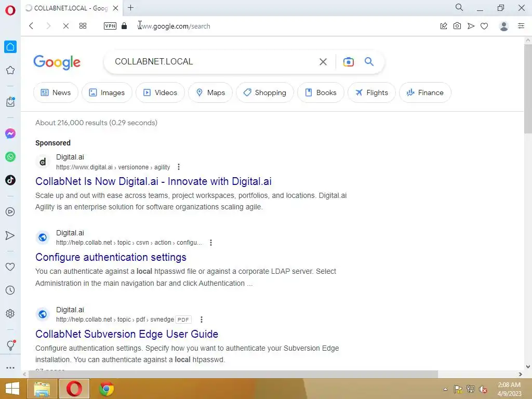Close the COLLABNET.LOCAL tab
Screen dimensions: 532x399
pyautogui.click(x=115, y=8)
